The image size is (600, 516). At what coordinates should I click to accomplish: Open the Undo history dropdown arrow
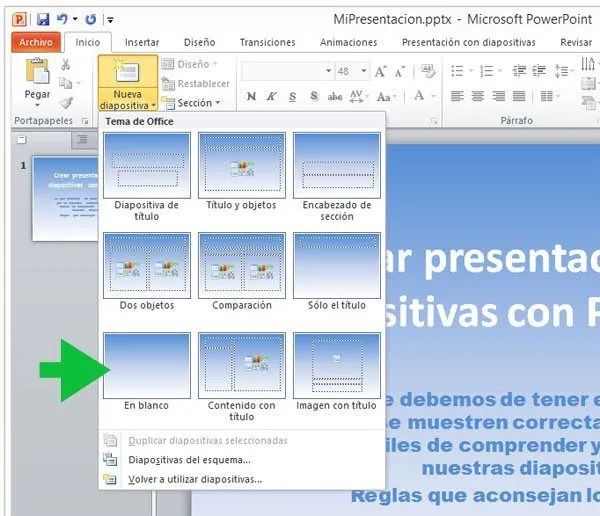(x=75, y=19)
